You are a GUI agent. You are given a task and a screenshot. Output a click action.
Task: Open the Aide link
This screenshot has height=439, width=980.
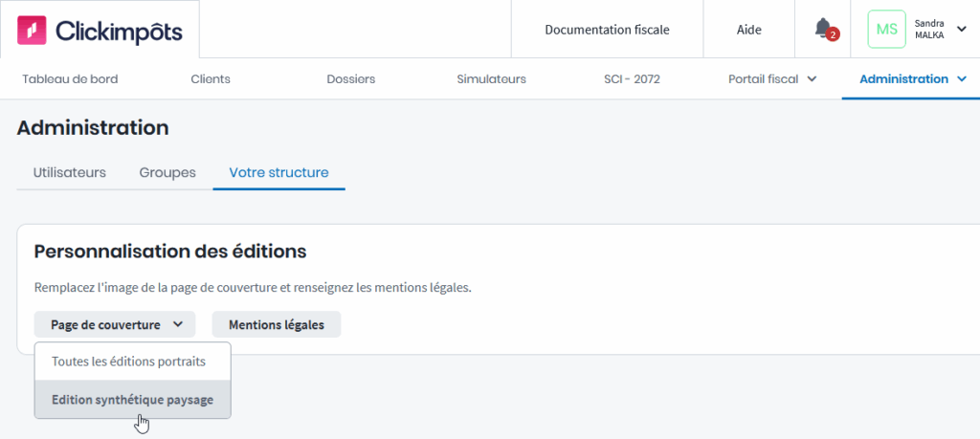748,30
